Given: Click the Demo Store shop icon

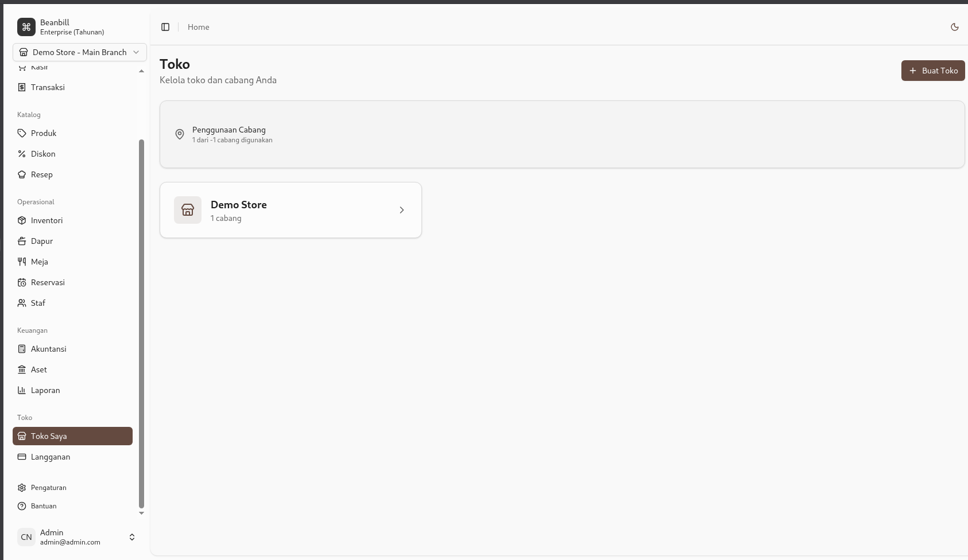Looking at the screenshot, I should 188,210.
